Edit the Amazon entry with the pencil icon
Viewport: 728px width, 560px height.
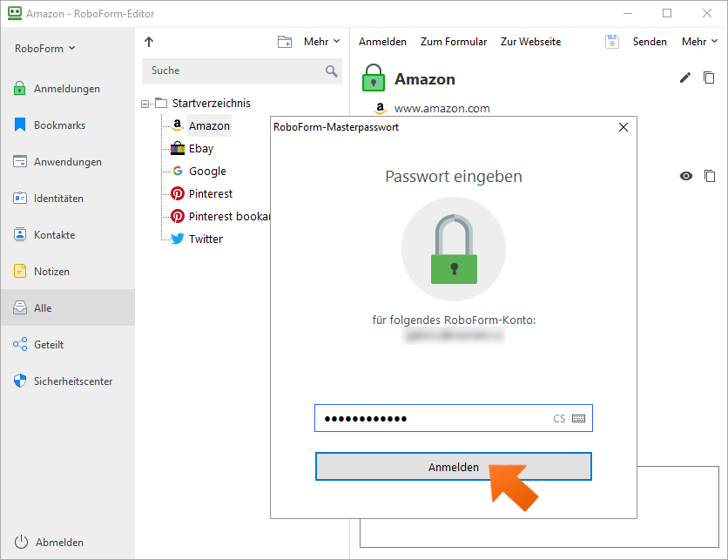click(684, 78)
